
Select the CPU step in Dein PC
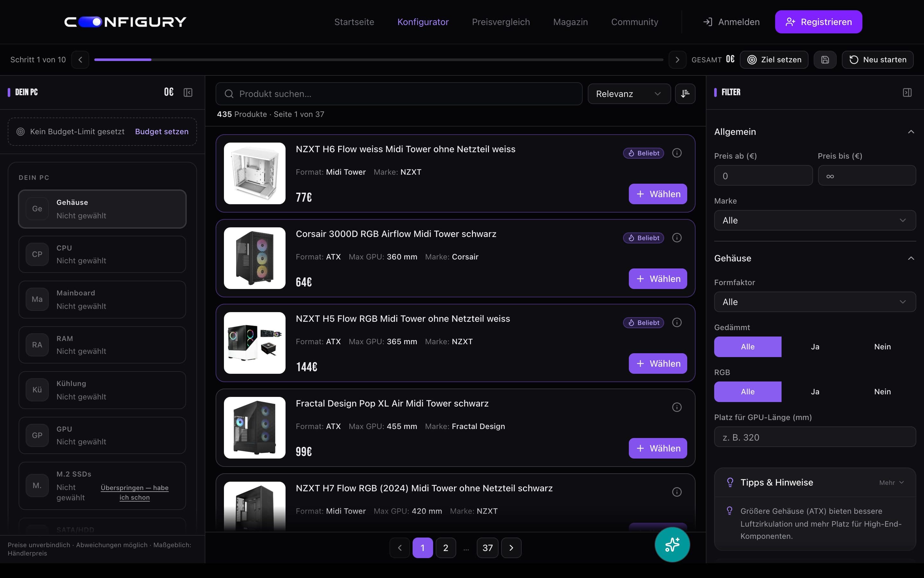(102, 254)
